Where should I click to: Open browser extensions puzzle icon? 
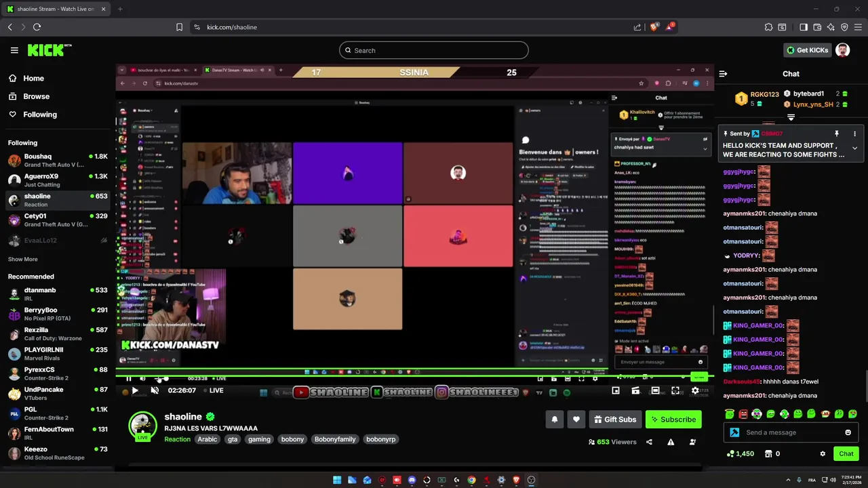click(768, 27)
